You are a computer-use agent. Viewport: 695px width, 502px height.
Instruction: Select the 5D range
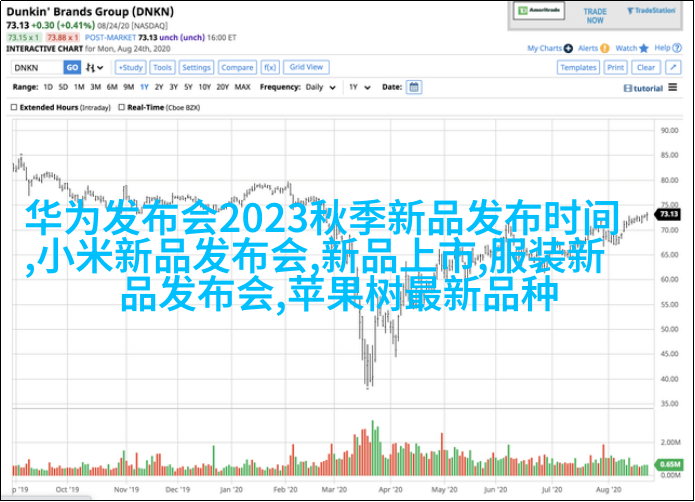(63, 87)
